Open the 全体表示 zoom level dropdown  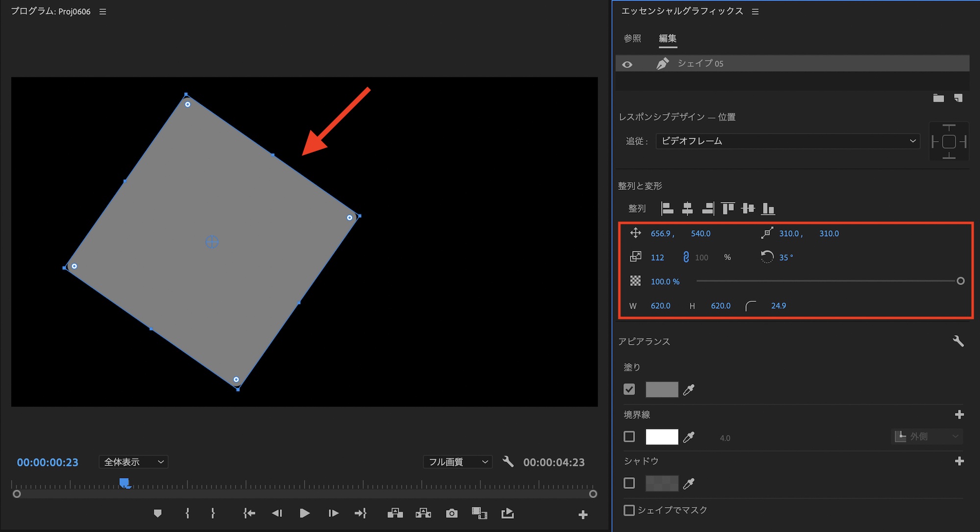coord(133,462)
